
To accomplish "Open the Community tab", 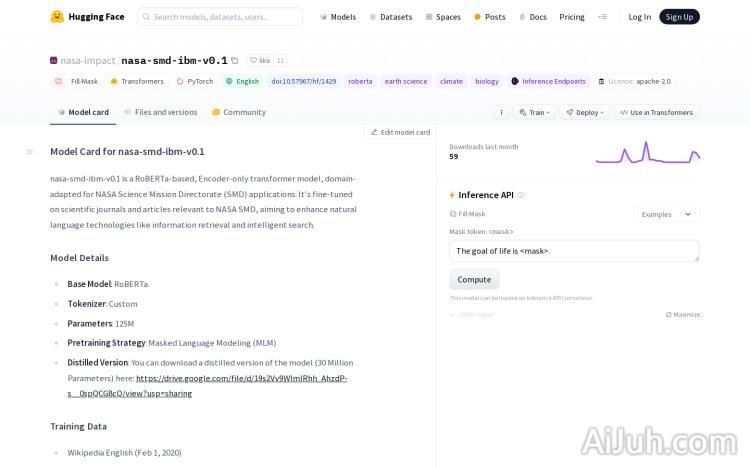I will 238,112.
